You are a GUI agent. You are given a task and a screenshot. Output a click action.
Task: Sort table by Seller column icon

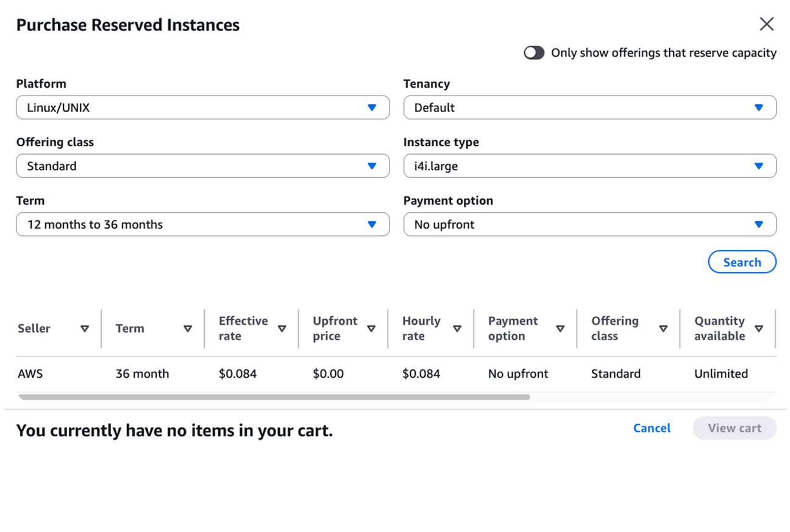(85, 328)
